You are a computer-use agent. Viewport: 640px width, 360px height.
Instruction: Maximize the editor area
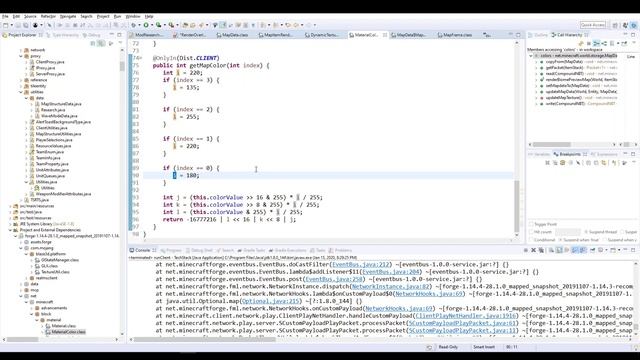coord(518,35)
